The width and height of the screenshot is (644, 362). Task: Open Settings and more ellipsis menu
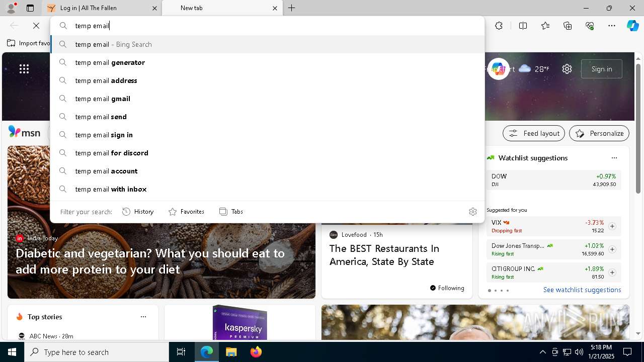click(612, 26)
